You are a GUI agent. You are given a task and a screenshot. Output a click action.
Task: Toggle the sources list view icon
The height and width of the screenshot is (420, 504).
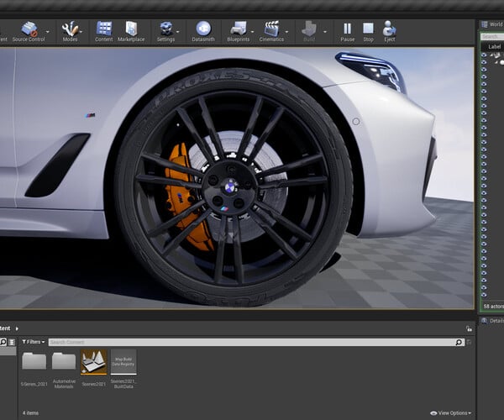12,342
